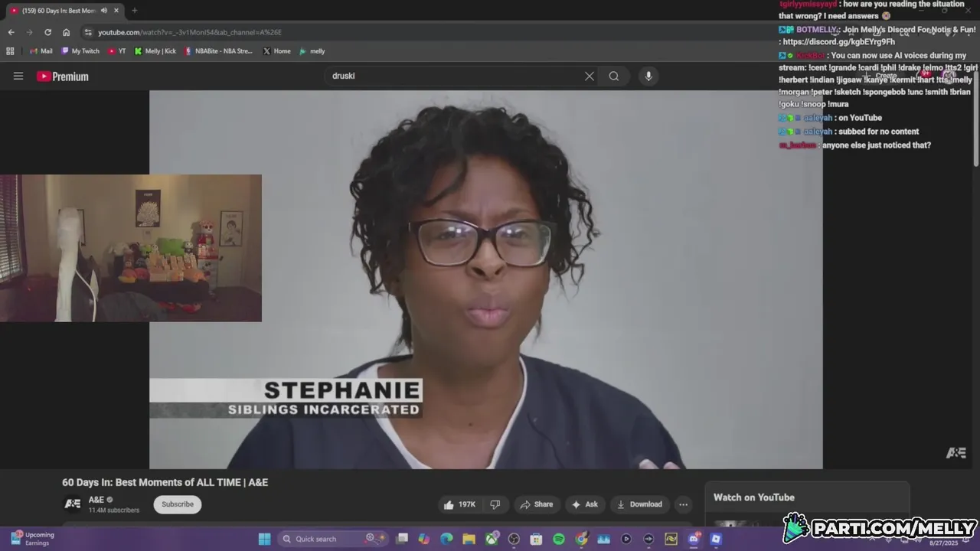Open the Discord link in chat
The height and width of the screenshot is (551, 980).
click(838, 42)
